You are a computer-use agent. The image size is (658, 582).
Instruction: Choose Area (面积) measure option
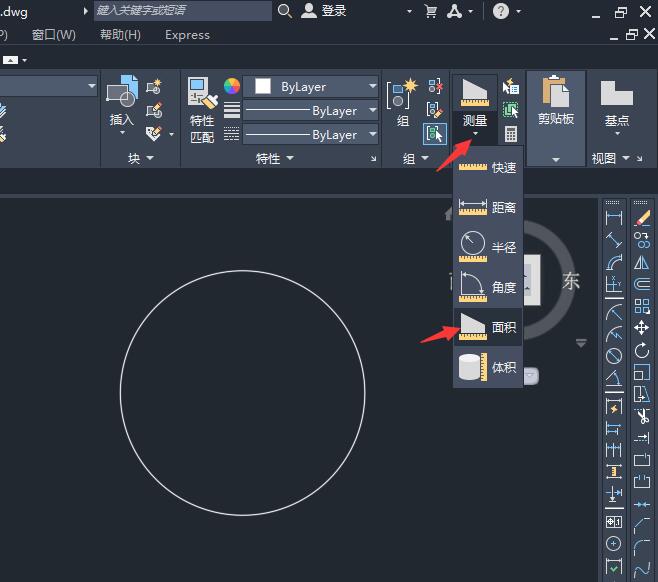click(x=488, y=327)
